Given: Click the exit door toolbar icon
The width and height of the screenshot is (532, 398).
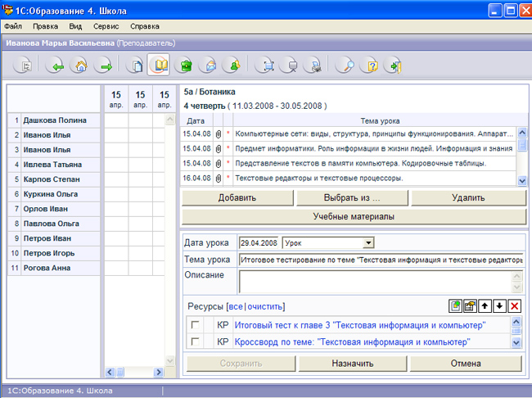Looking at the screenshot, I should coord(394,66).
